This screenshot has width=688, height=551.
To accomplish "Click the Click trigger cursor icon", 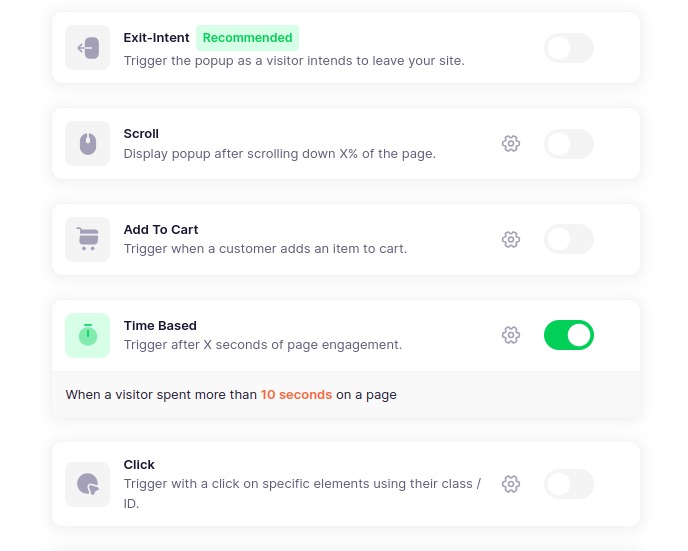I will (x=88, y=484).
